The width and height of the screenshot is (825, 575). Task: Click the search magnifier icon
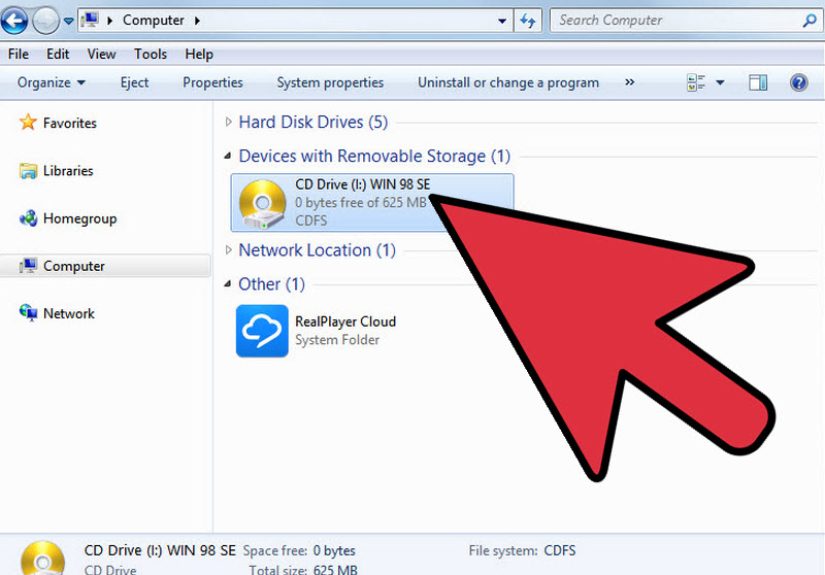coord(810,21)
